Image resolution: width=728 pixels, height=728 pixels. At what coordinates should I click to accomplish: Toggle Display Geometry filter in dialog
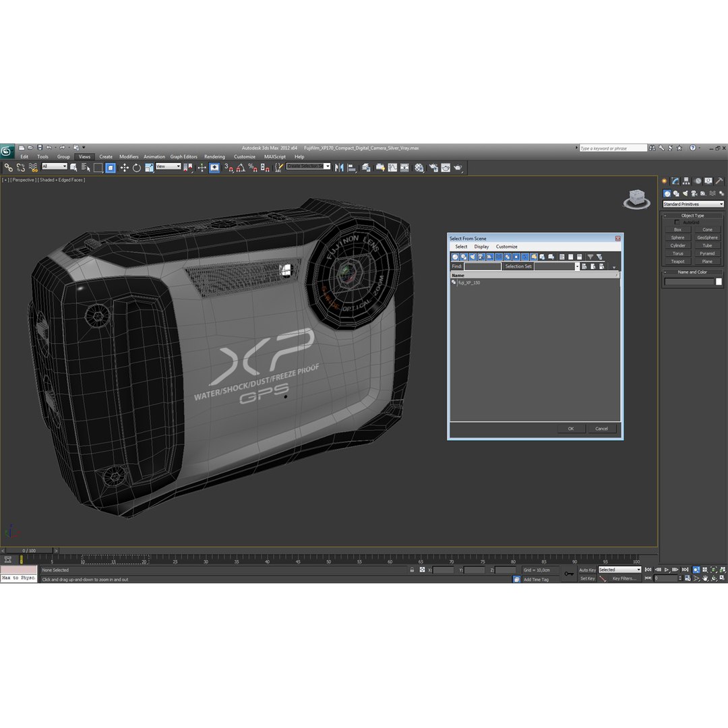pyautogui.click(x=455, y=257)
